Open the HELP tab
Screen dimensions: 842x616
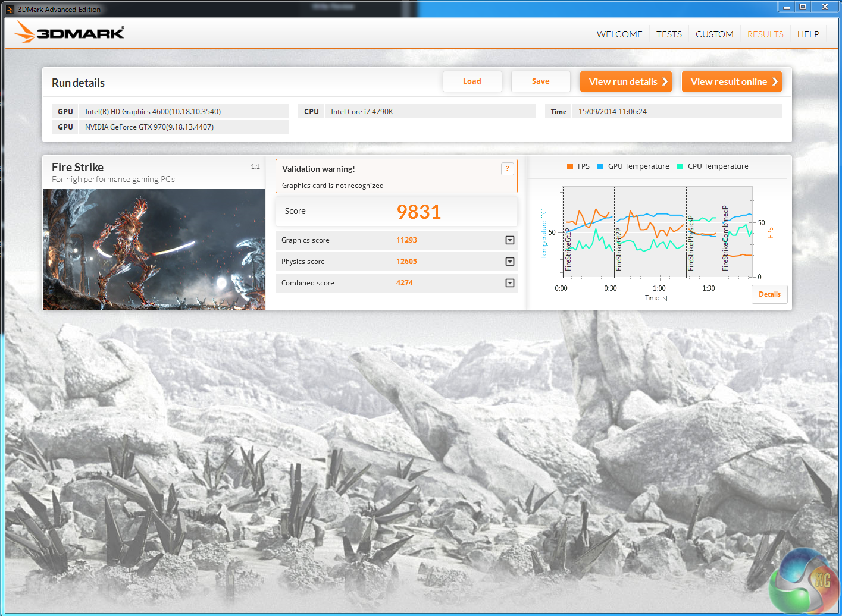pyautogui.click(x=808, y=34)
